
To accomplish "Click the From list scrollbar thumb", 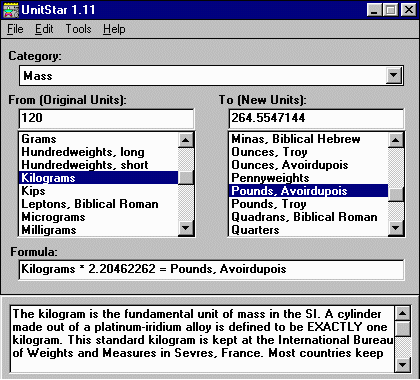I will coord(186,177).
